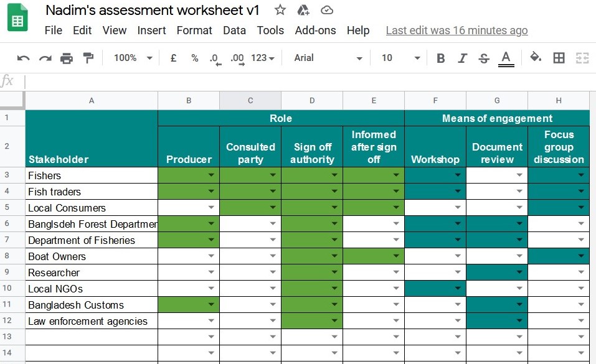This screenshot has height=364, width=596.
Task: Open the fill color paint bucket
Action: click(535, 58)
